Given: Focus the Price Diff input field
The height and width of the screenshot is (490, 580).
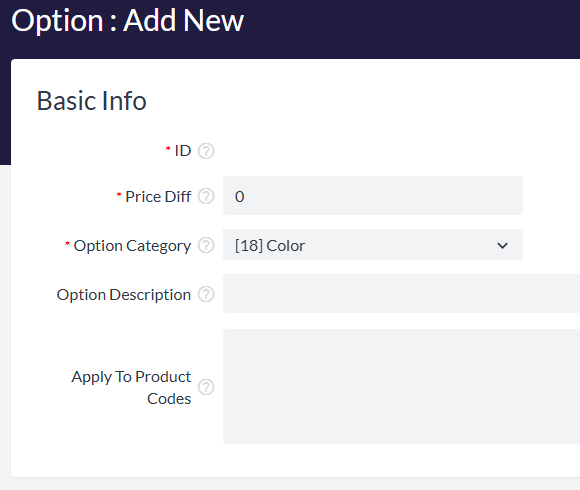Looking at the screenshot, I should point(373,196).
